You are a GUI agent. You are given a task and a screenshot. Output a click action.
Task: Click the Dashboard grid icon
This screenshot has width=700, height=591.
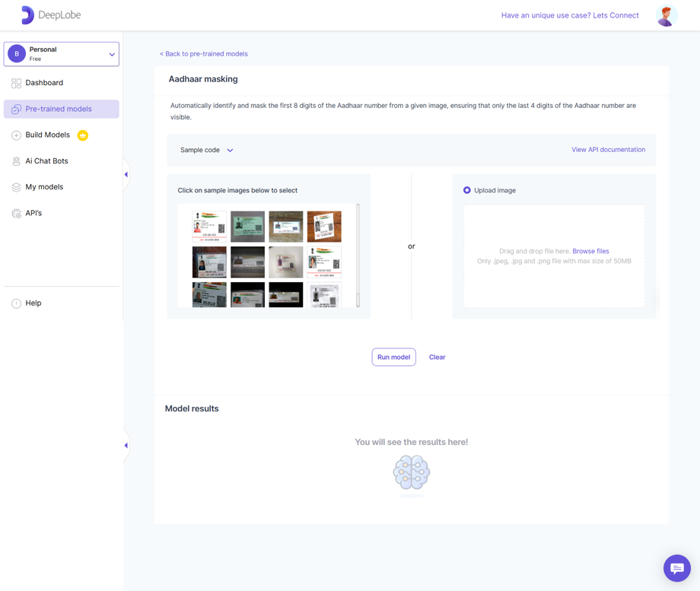[x=16, y=83]
